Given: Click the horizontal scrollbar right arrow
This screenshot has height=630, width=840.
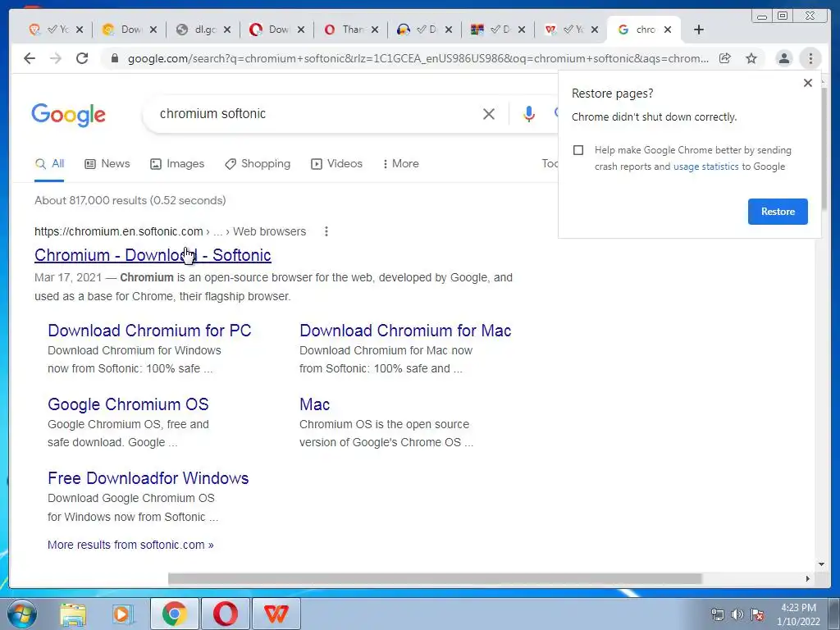Looking at the screenshot, I should (x=808, y=578).
